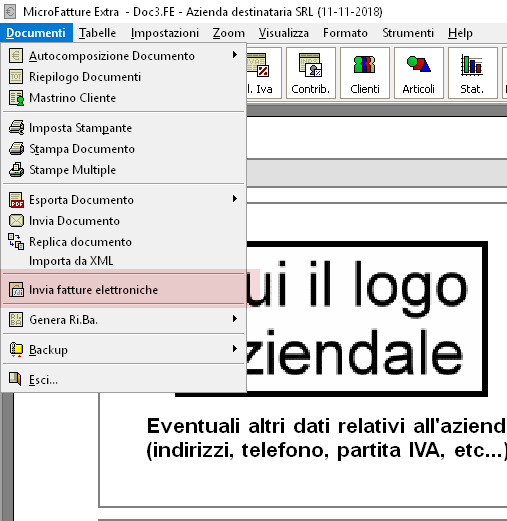This screenshot has height=521, width=507.
Task: Select Stampa Documento print option
Action: [x=124, y=149]
